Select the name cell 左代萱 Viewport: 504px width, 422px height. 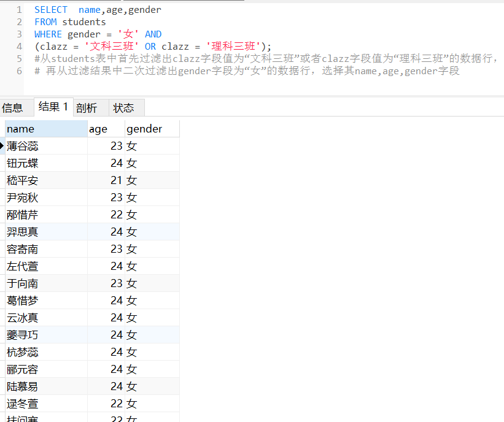pos(46,266)
